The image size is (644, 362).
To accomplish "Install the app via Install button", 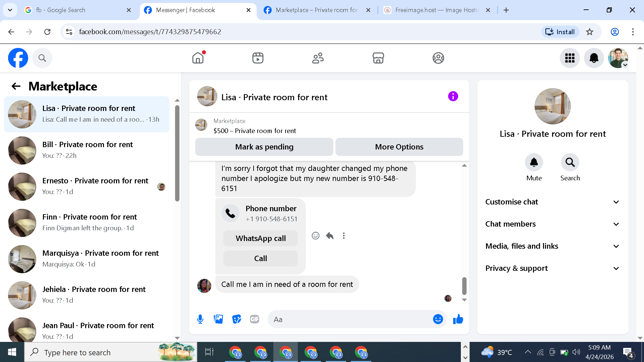I will click(560, 32).
